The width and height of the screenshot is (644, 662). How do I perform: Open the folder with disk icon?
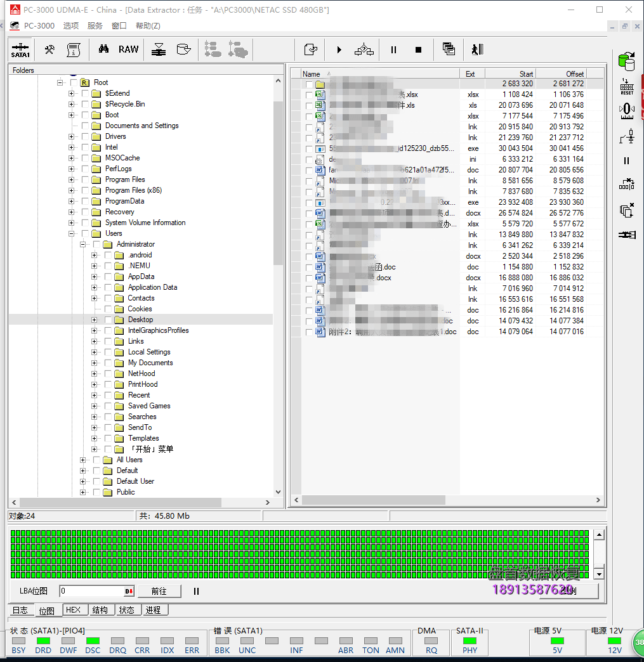(x=183, y=49)
